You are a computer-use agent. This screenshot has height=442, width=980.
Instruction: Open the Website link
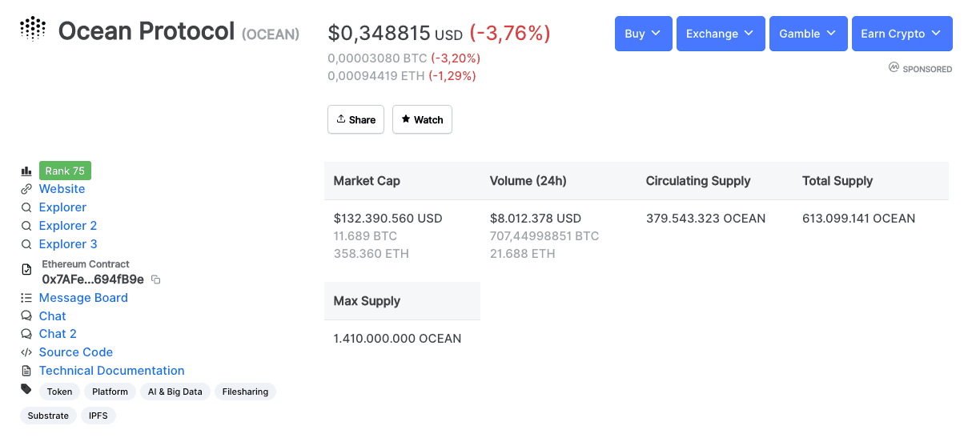point(62,189)
